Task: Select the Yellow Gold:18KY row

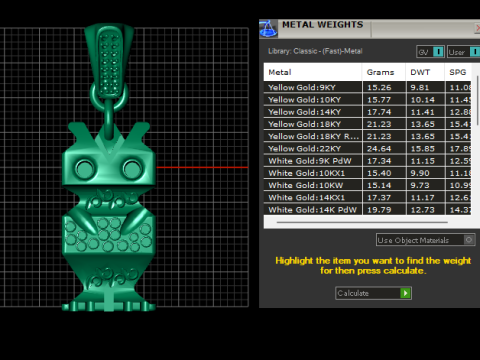Action: click(x=367, y=124)
